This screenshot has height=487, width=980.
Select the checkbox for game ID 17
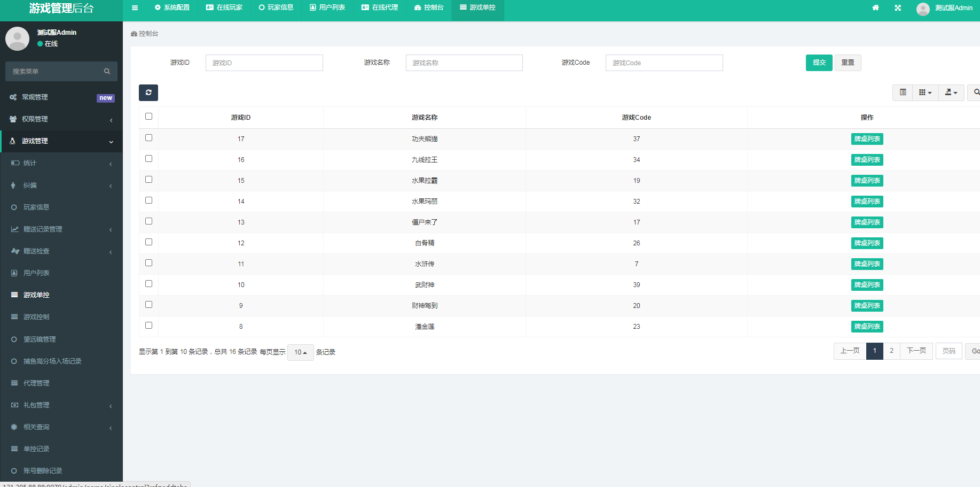tap(148, 138)
